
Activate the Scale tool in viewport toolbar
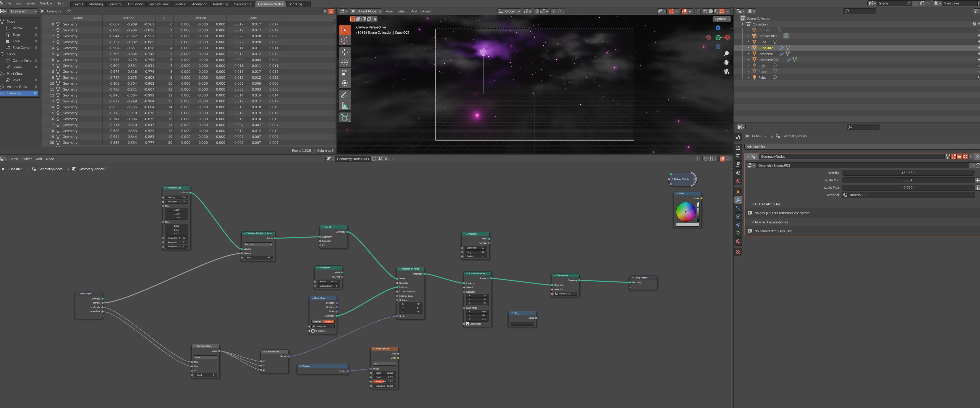point(345,73)
